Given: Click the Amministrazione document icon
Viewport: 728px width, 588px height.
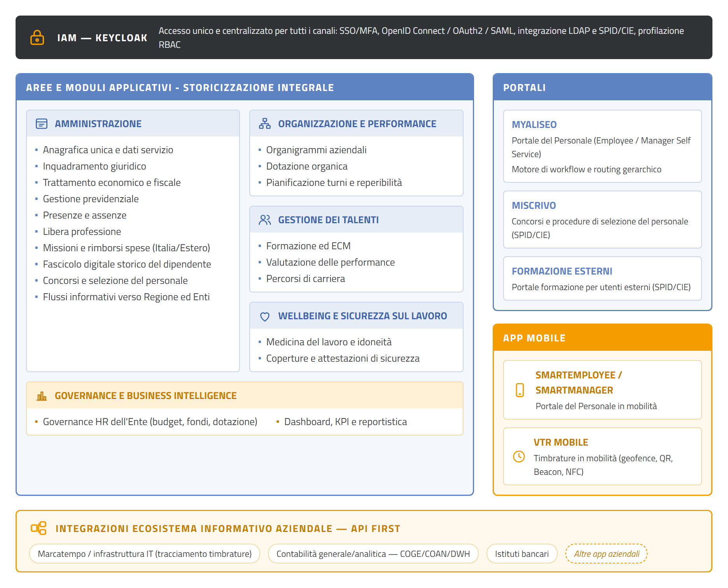Looking at the screenshot, I should tap(42, 124).
